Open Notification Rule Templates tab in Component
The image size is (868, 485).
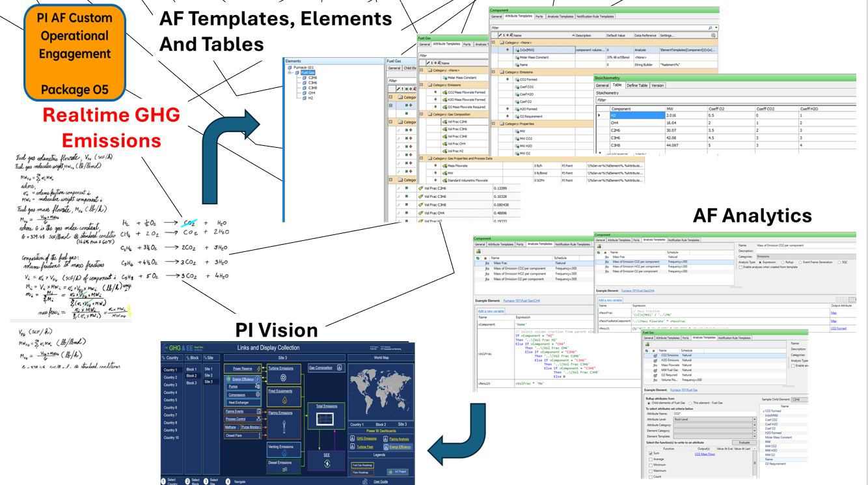pos(595,16)
